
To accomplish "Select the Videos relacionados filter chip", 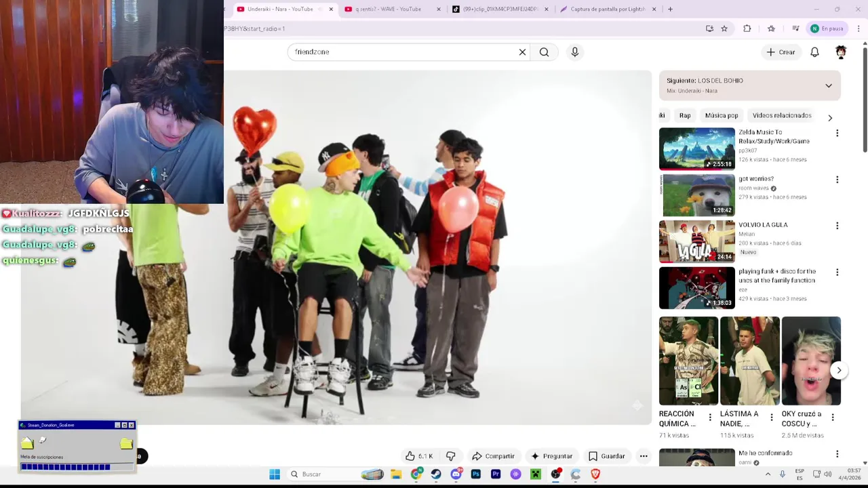I will pos(782,116).
